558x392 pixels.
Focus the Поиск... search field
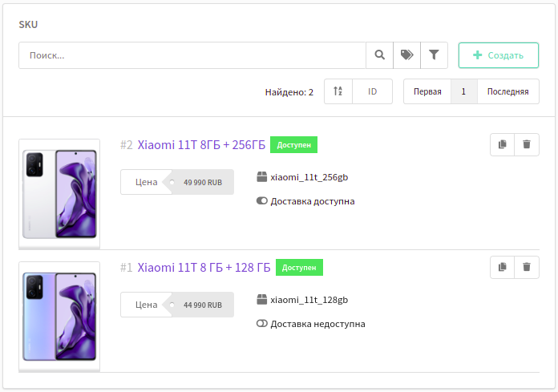click(192, 55)
